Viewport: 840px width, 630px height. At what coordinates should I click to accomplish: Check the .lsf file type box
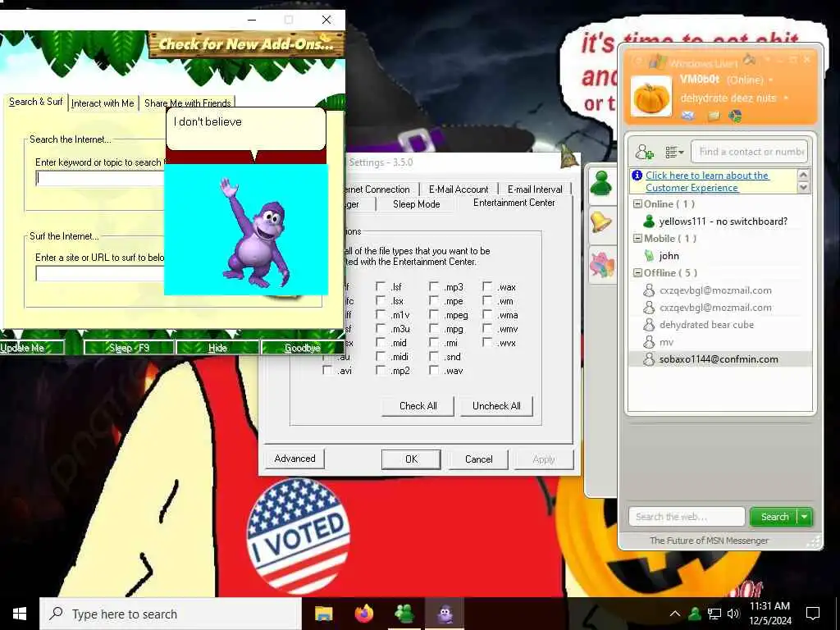(381, 286)
